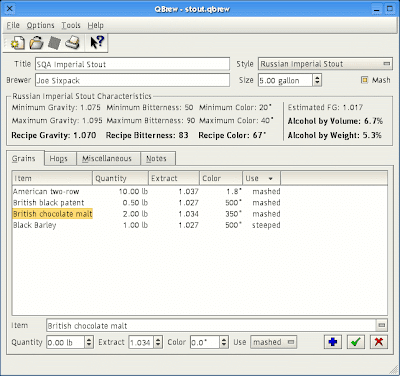Adjust the Quantity spin box arrows
The height and width of the screenshot is (376, 400).
pyautogui.click(x=89, y=342)
